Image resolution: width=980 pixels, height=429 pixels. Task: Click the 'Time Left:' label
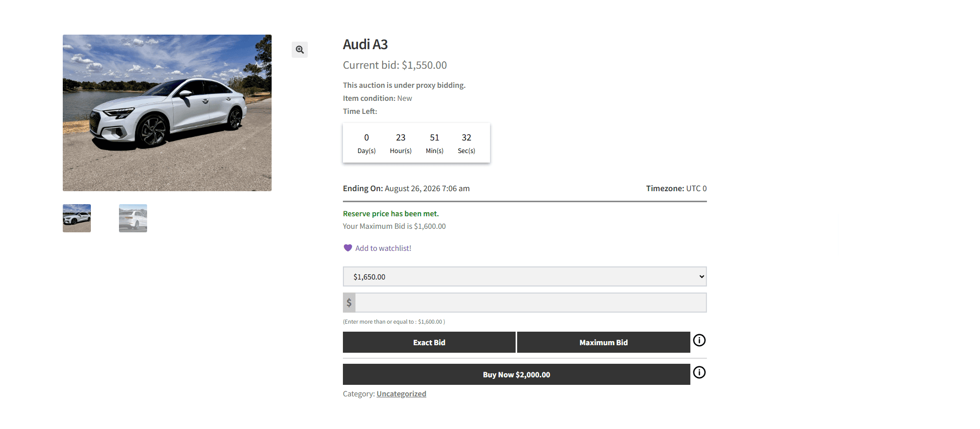(x=360, y=111)
